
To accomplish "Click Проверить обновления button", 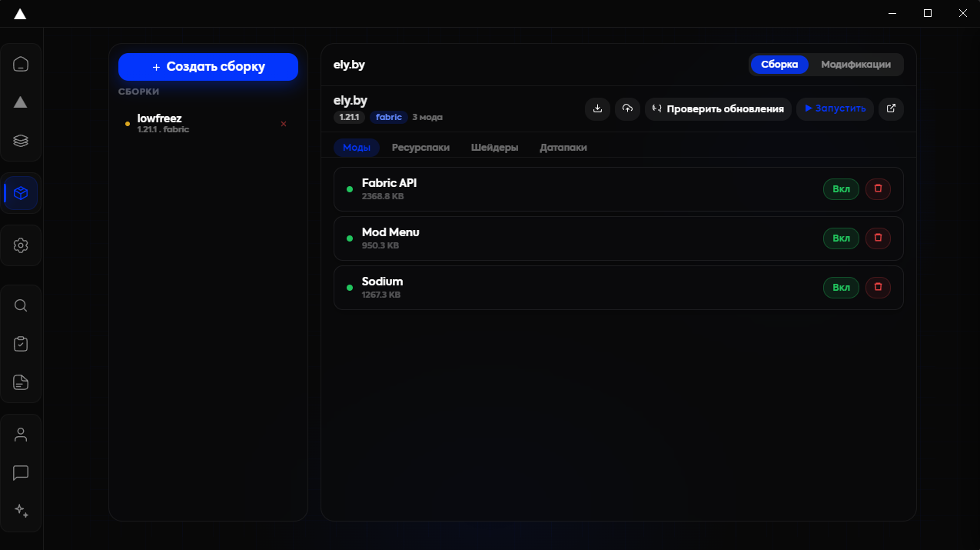I will 718,108.
